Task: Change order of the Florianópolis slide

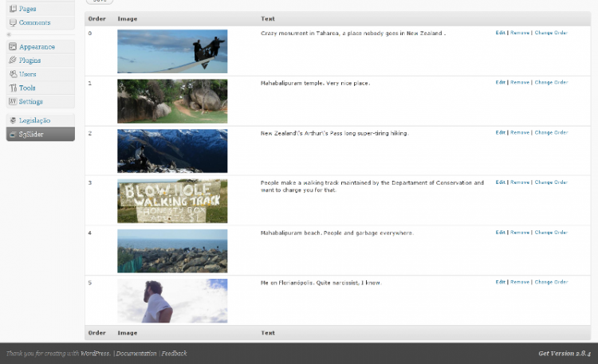Action: click(x=551, y=282)
